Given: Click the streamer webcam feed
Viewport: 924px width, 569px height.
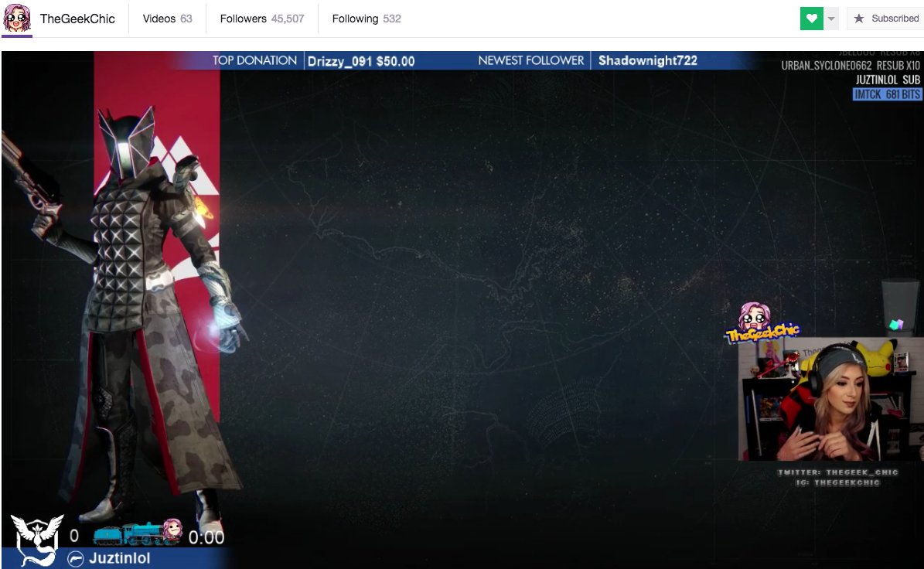Looking at the screenshot, I should click(x=830, y=399).
